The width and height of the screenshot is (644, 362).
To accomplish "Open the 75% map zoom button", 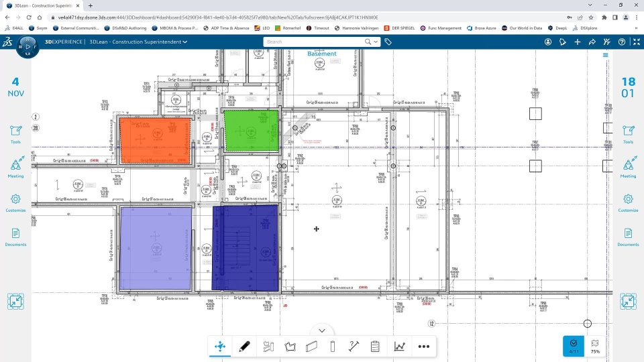I will [595, 346].
